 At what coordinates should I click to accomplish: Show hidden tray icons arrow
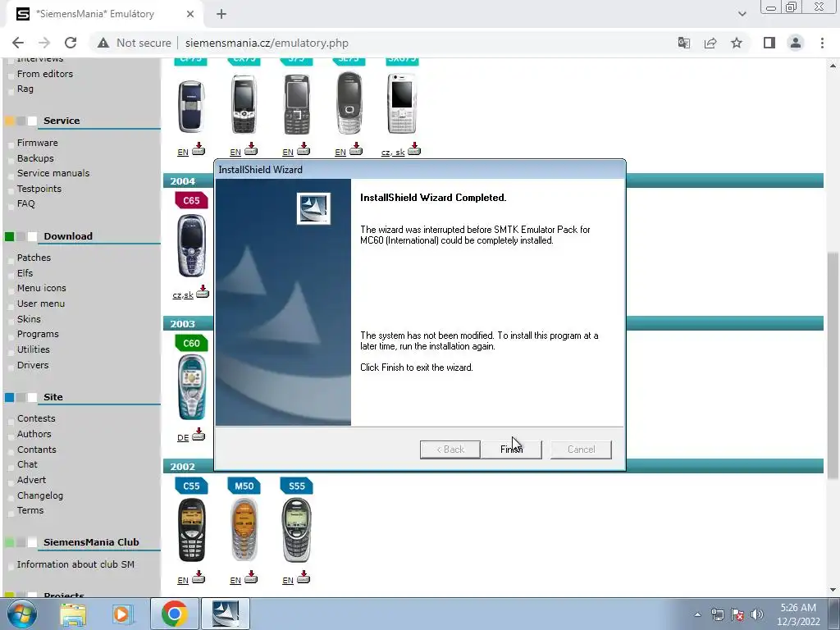[697, 614]
